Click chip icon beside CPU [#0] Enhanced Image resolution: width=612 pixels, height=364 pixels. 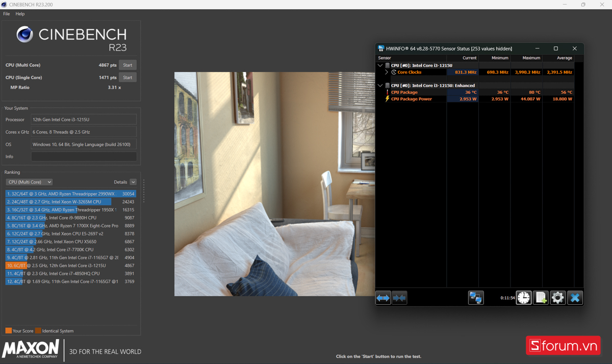click(x=388, y=86)
